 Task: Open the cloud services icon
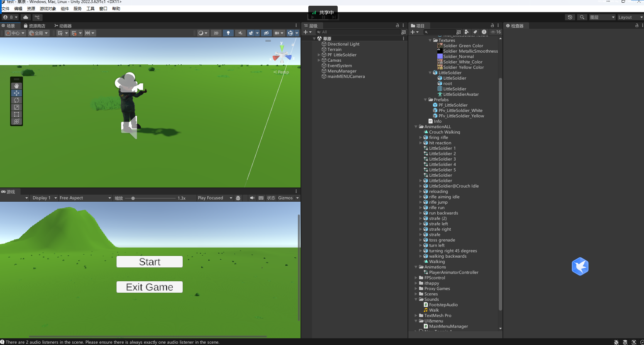point(26,17)
